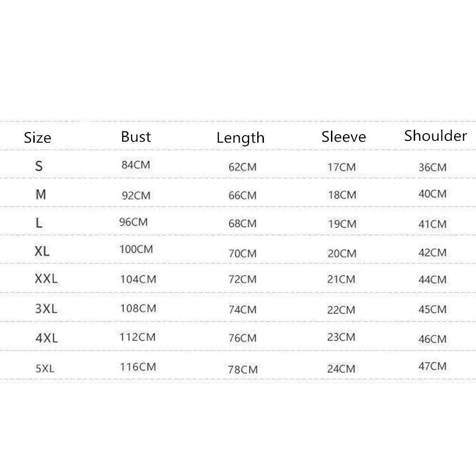Image resolution: width=476 pixels, height=476 pixels.
Task: Click the 45CM shoulder measurement
Action: (x=432, y=310)
